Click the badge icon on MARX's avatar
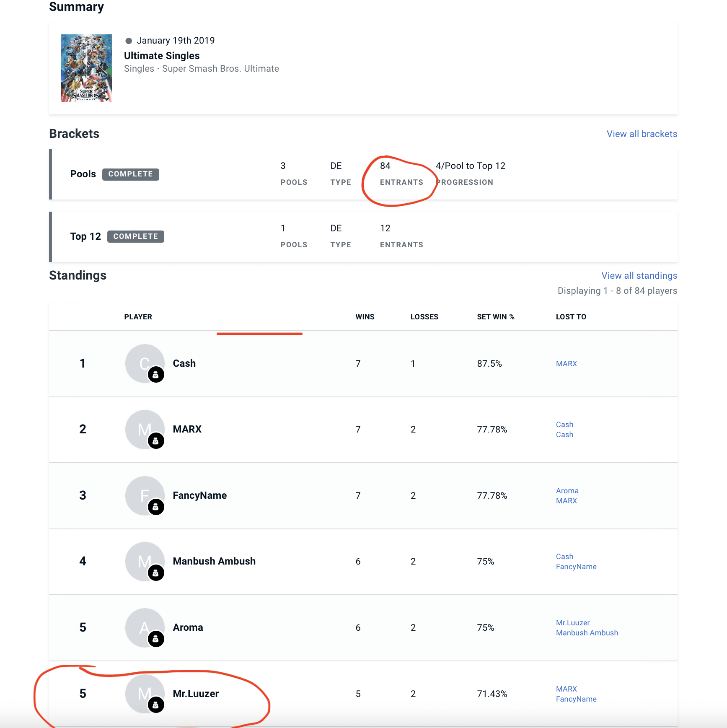 point(156,441)
